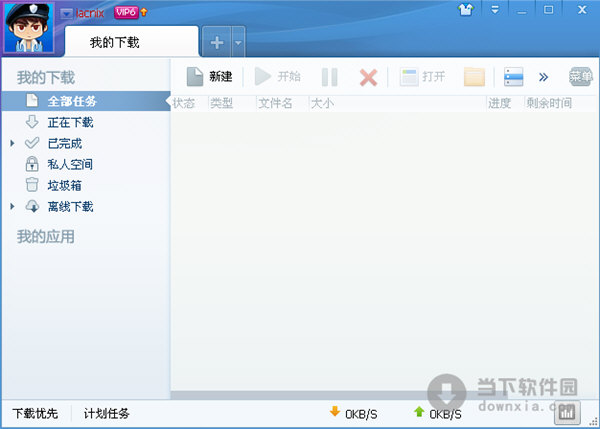Expand the 离线下载 tree item
Image resolution: width=600 pixels, height=429 pixels.
pyautogui.click(x=12, y=206)
